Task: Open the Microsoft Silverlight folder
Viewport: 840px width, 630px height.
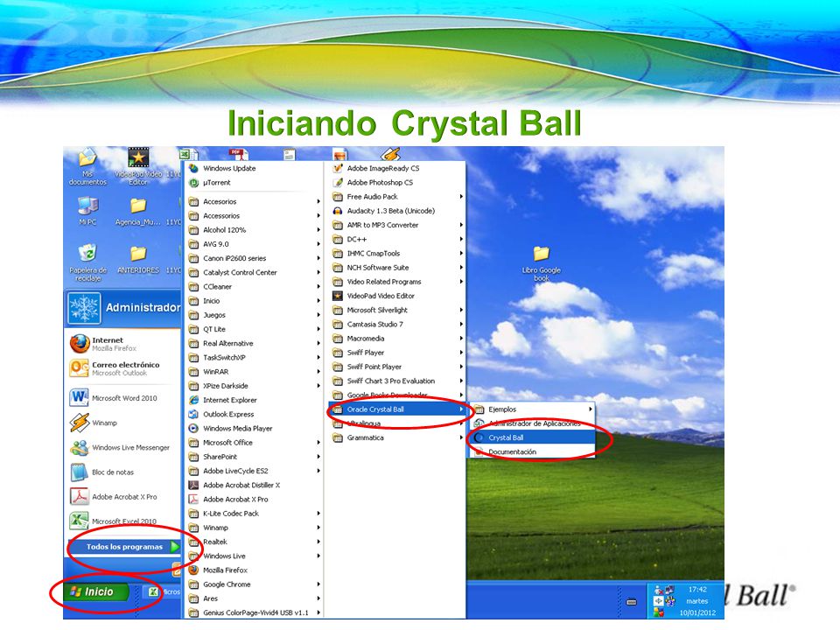Action: tap(397, 310)
